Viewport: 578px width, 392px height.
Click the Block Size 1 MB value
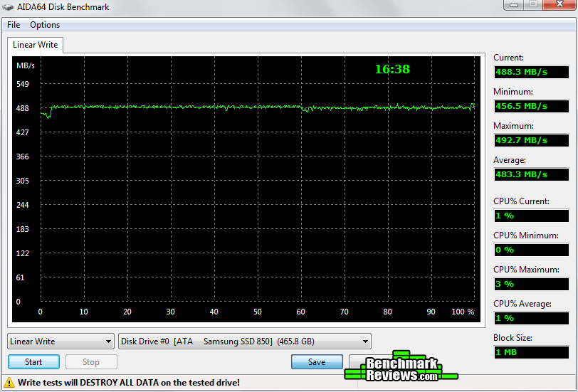click(x=532, y=352)
